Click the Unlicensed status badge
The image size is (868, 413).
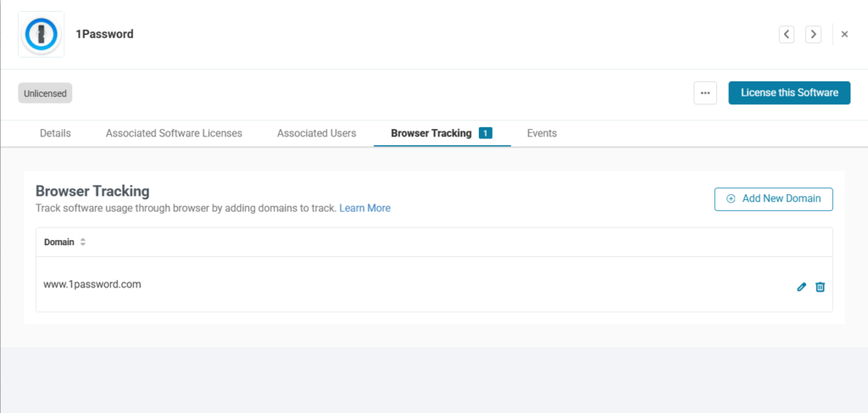tap(45, 93)
